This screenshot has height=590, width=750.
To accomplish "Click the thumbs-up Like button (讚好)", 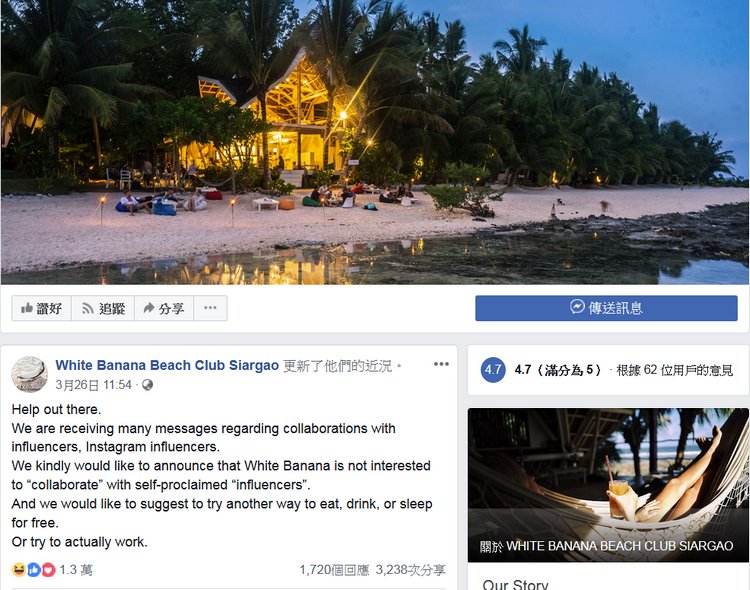I will 42,309.
